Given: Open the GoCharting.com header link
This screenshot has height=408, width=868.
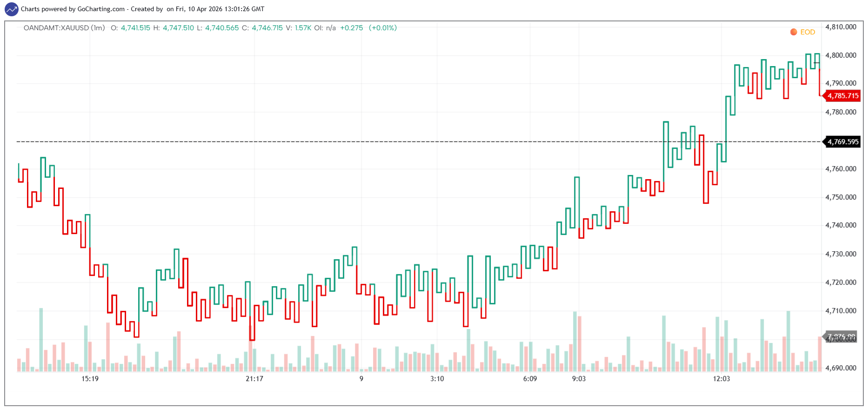Looking at the screenshot, I should [x=101, y=9].
